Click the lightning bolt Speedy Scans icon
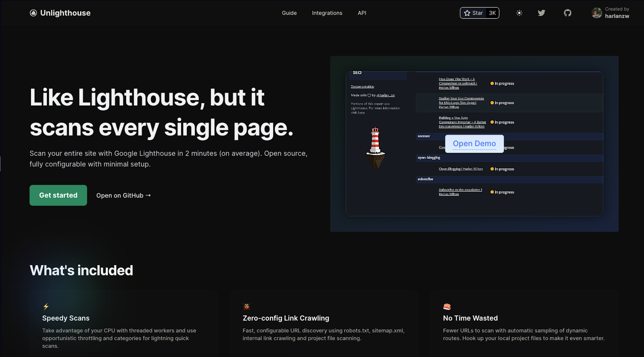This screenshot has width=644, height=357. 46,306
